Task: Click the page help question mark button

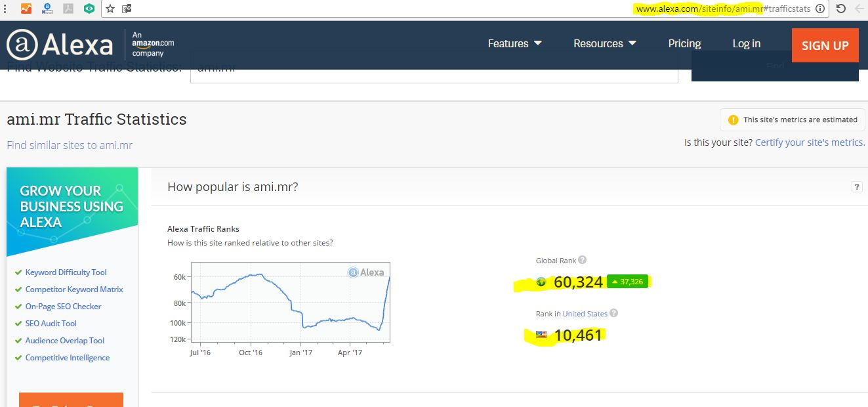Action: pos(857,186)
